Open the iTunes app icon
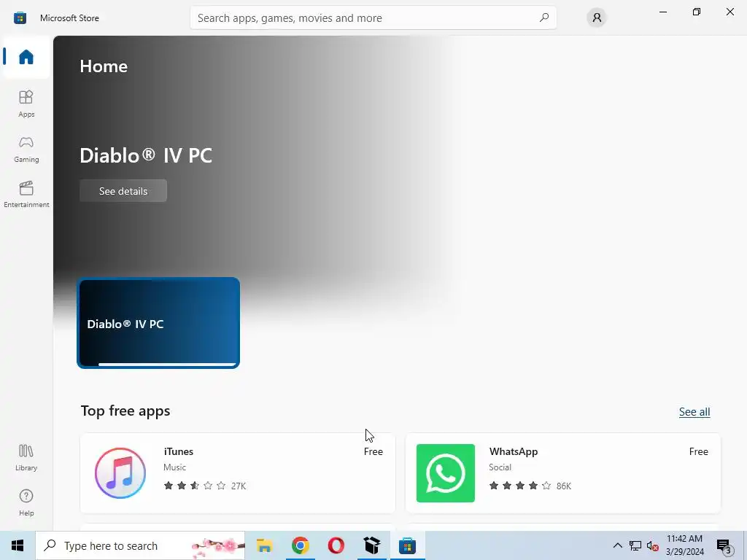The image size is (747, 560). [x=120, y=472]
